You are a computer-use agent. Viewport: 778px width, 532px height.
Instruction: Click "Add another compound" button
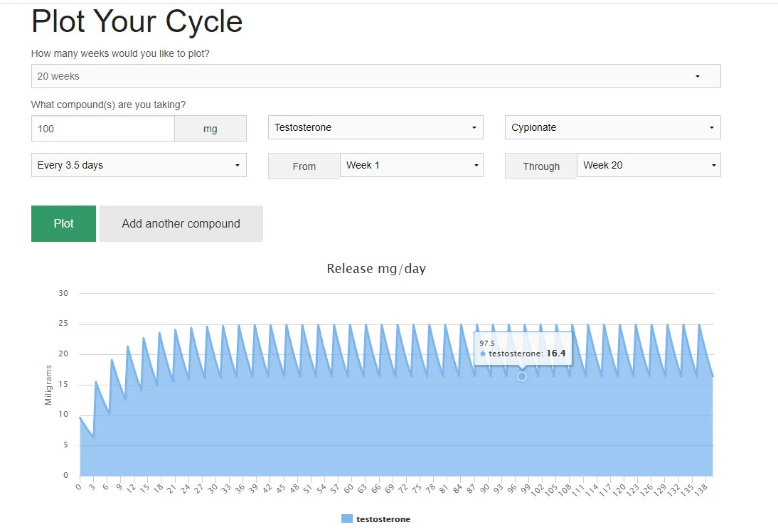tap(181, 224)
